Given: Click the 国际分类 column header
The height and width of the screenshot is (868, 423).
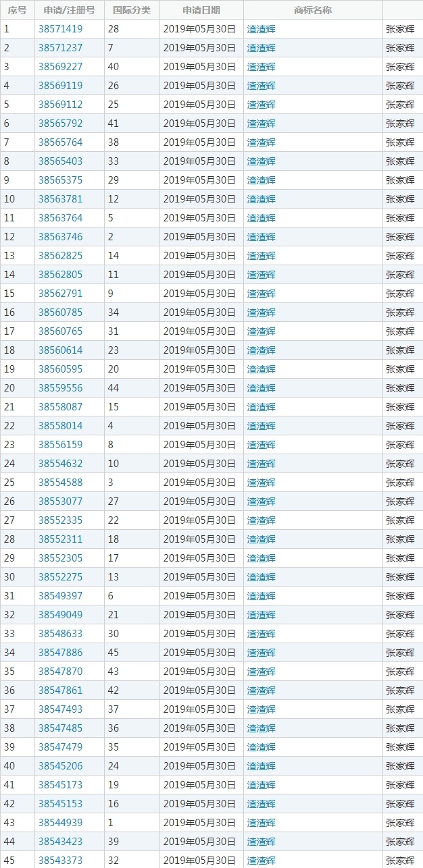Looking at the screenshot, I should (x=132, y=10).
